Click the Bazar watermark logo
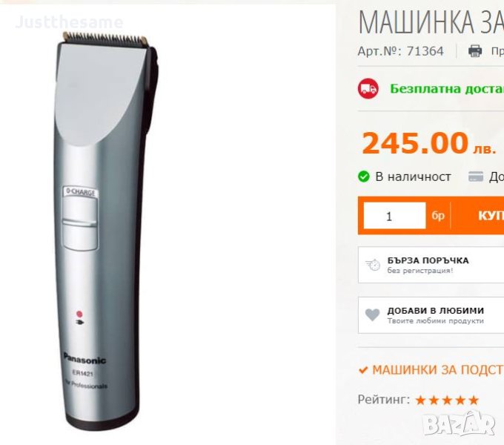 click(459, 423)
